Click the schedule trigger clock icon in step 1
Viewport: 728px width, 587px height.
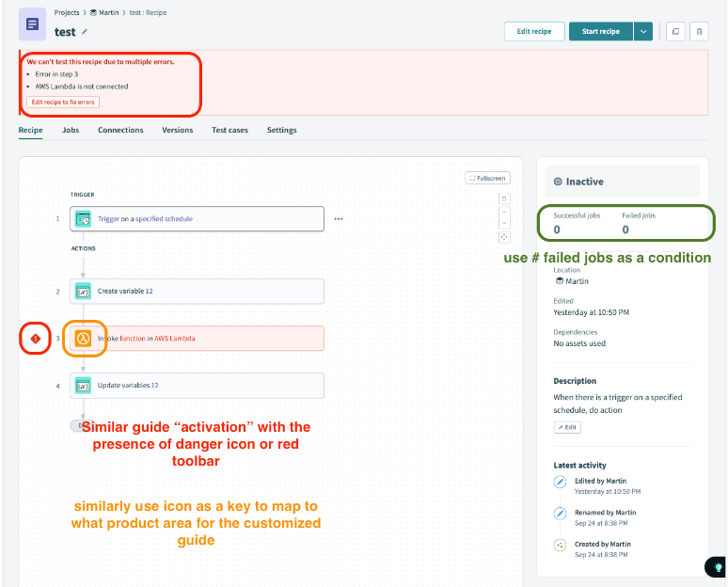point(83,219)
